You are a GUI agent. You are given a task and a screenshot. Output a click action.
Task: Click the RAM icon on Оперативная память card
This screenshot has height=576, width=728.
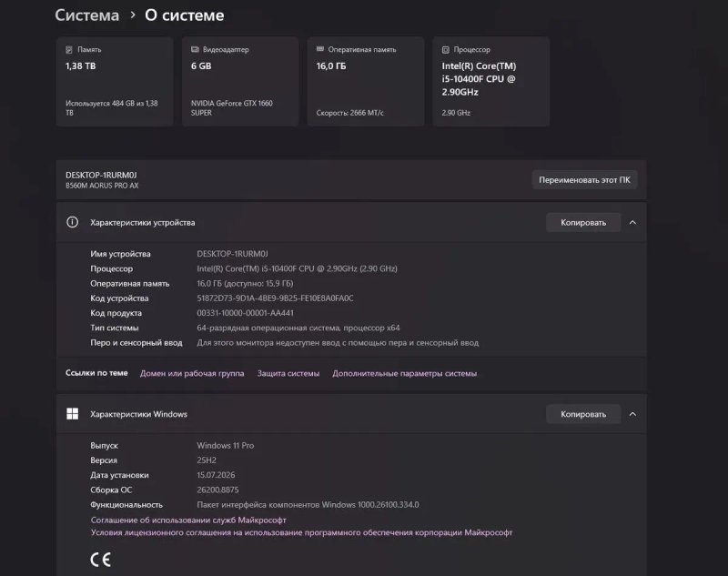[x=320, y=49]
